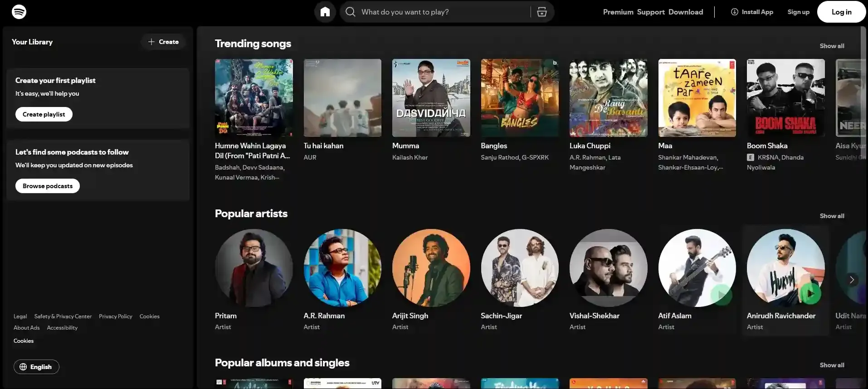868x389 pixels.
Task: Click AUR artist name under Tu hai kahan
Action: pos(310,157)
